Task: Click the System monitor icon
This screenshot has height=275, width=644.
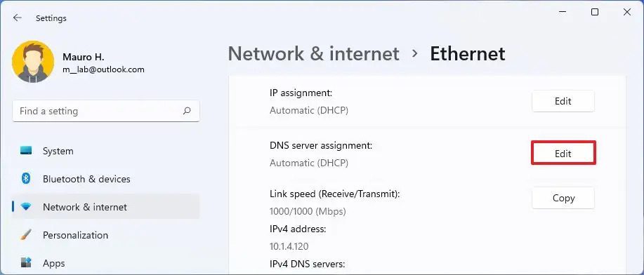Action: point(26,151)
